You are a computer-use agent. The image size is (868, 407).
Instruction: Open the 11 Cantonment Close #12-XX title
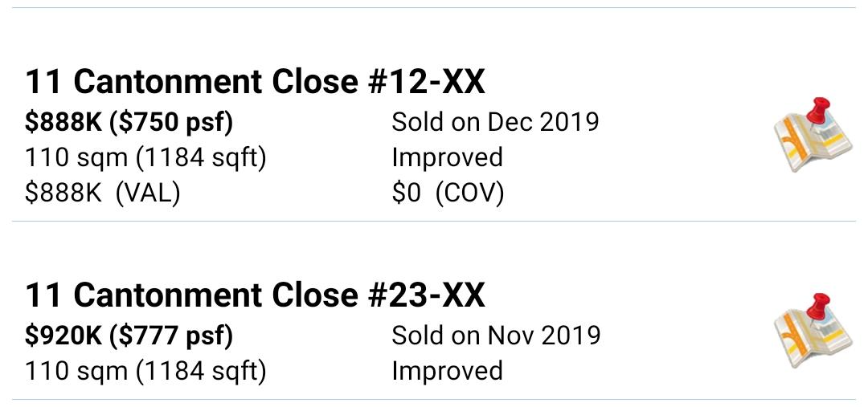coord(255,82)
